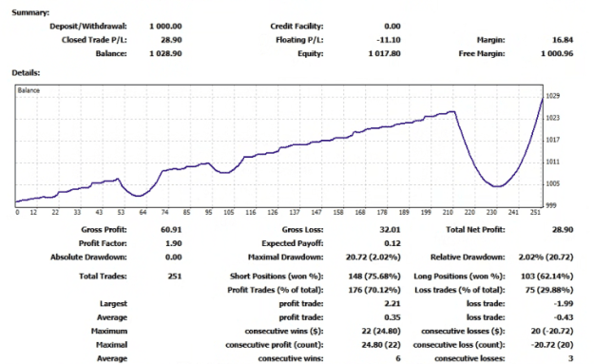Select the Long Positions value 103 (62.14%)
This screenshot has width=594, height=364.
coord(547,277)
